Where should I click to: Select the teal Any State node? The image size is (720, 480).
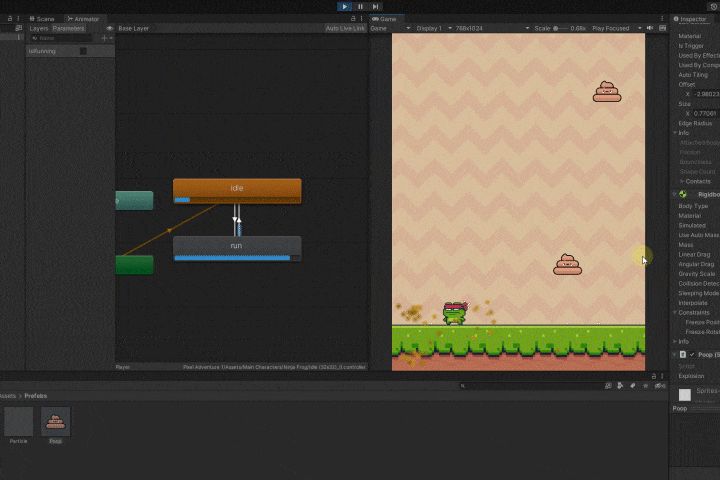(x=134, y=201)
